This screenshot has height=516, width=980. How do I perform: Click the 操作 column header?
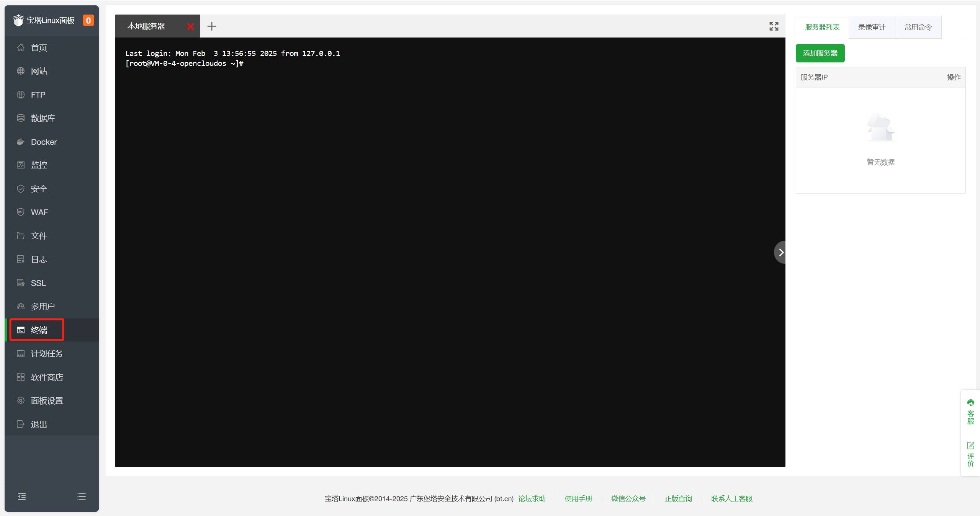[x=954, y=77]
